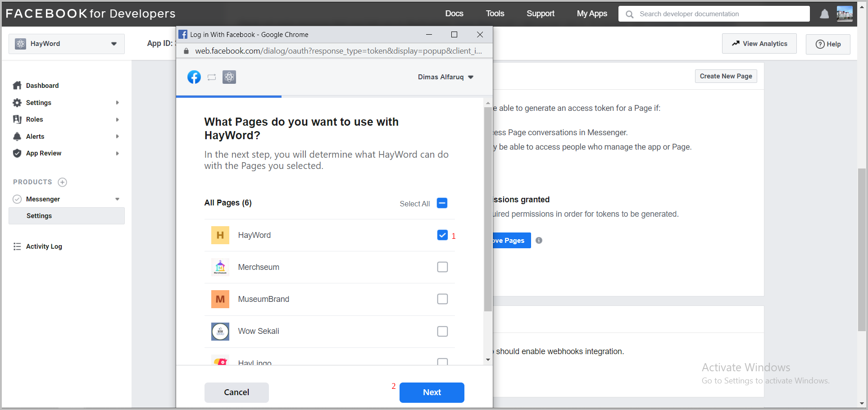Click the HayWord app gear icon in selector
The height and width of the screenshot is (410, 868).
[x=20, y=44]
